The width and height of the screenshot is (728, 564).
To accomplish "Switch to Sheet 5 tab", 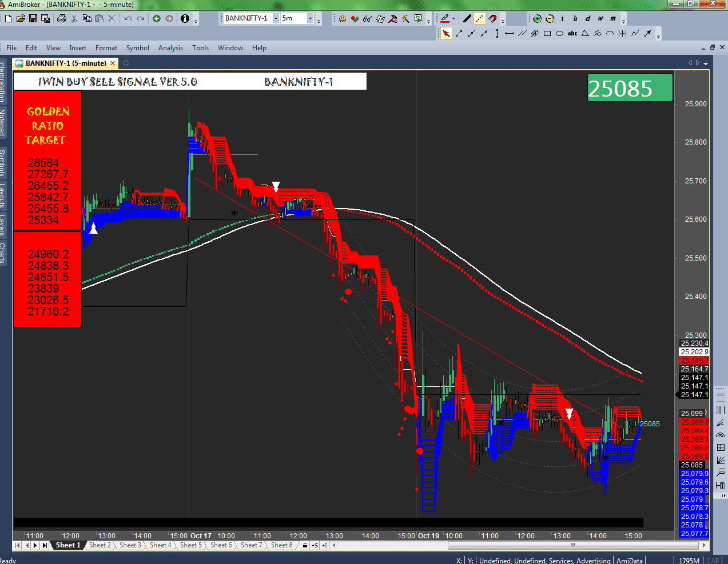I will pyautogui.click(x=191, y=545).
